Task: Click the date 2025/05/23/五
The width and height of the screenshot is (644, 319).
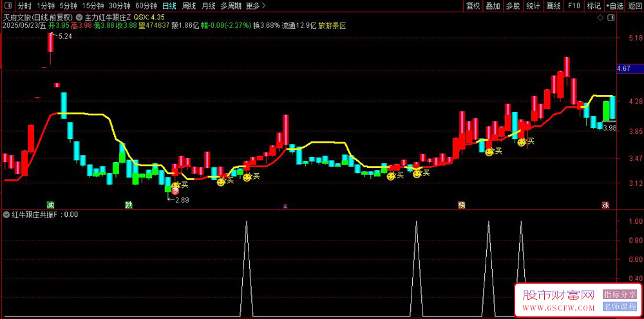Action: coord(24,26)
